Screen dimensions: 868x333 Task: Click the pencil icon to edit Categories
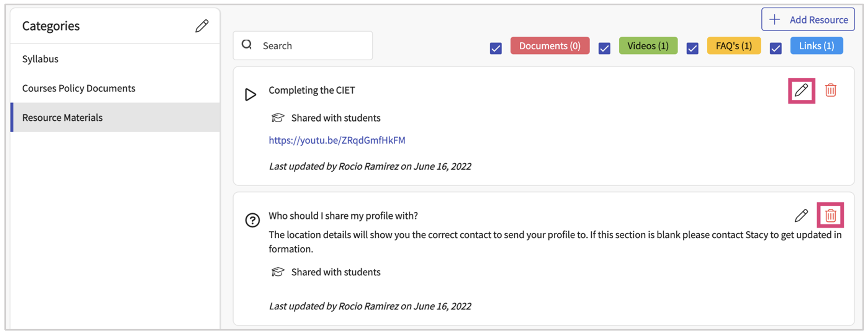[202, 25]
